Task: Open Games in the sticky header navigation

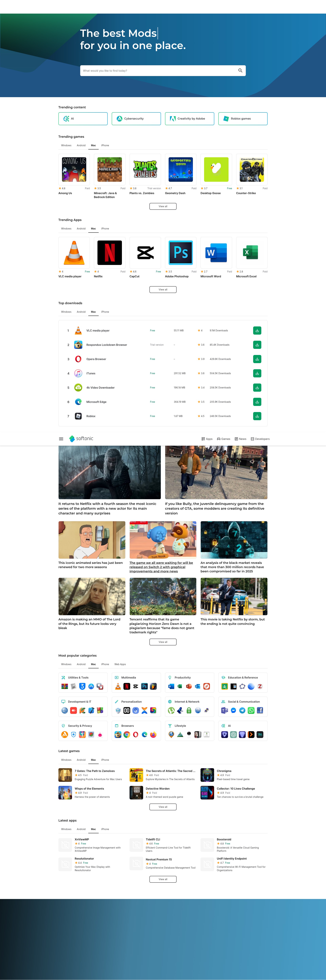Action: pyautogui.click(x=224, y=439)
